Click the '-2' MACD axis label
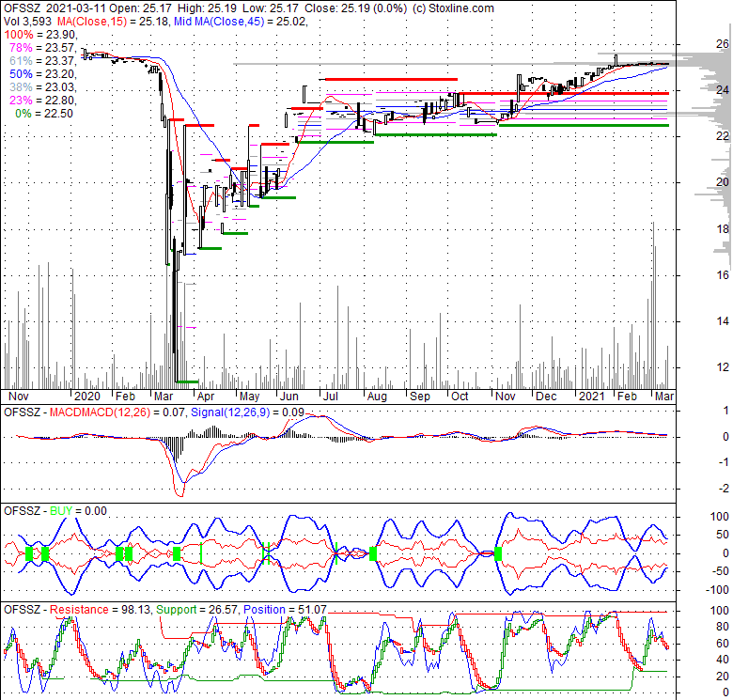Image resolution: width=733 pixels, height=700 pixels. click(x=725, y=489)
